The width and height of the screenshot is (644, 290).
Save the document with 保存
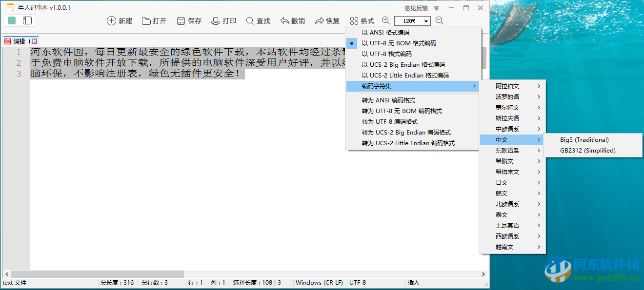pos(189,20)
